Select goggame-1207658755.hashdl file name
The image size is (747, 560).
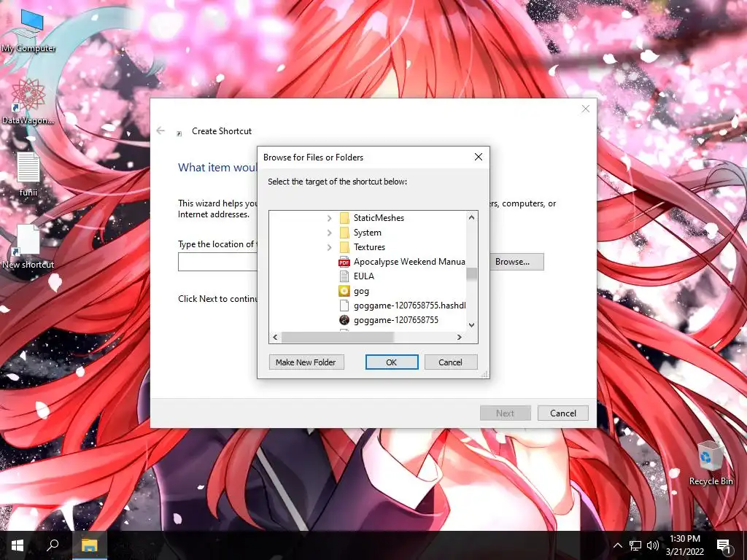pyautogui.click(x=410, y=306)
